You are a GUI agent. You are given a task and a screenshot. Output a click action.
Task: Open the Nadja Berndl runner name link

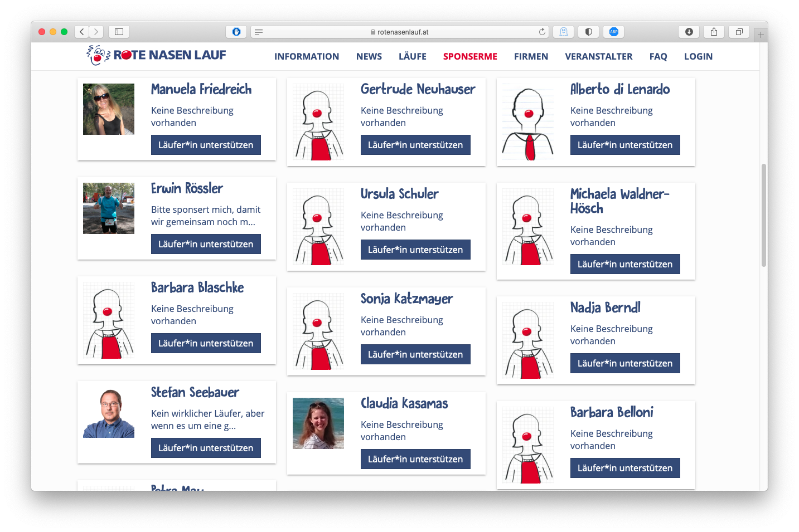pyautogui.click(x=605, y=308)
